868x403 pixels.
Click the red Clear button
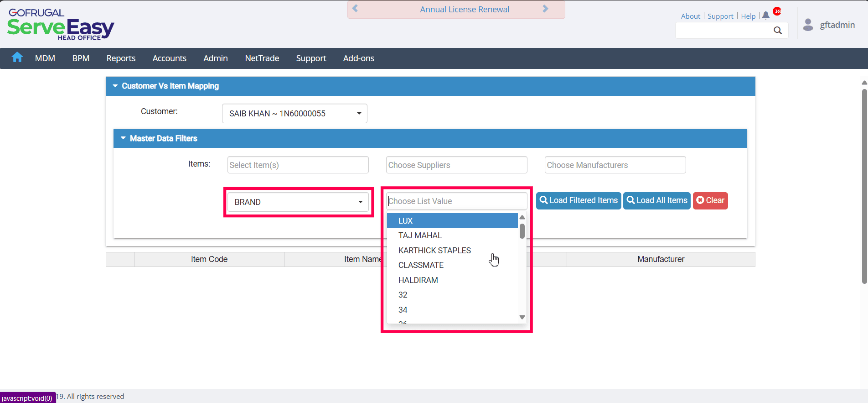point(710,200)
